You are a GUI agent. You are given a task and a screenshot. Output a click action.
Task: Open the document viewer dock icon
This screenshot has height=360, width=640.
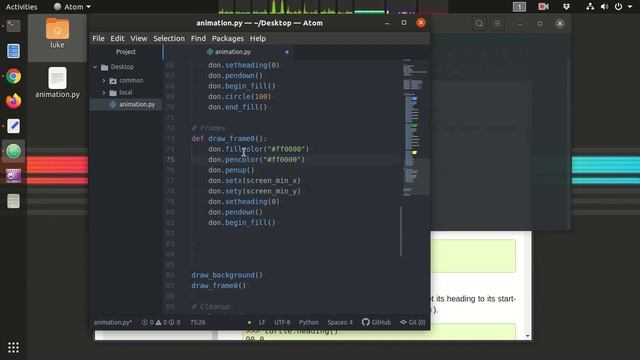[13, 51]
